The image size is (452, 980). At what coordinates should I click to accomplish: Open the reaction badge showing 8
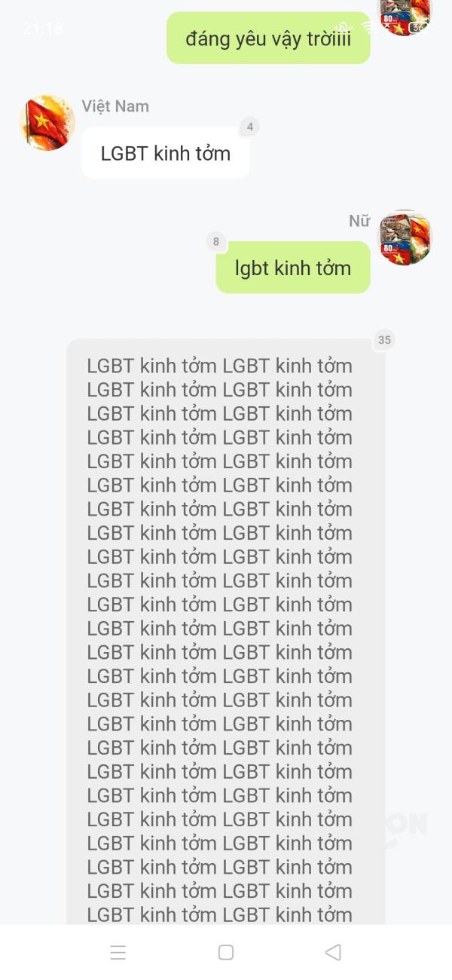pos(216,241)
